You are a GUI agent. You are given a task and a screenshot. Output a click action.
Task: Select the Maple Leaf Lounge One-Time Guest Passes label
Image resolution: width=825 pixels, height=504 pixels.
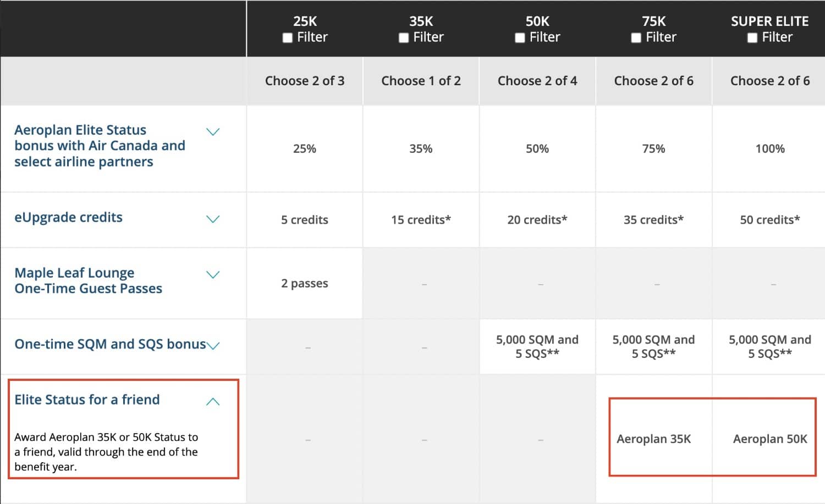pos(88,280)
